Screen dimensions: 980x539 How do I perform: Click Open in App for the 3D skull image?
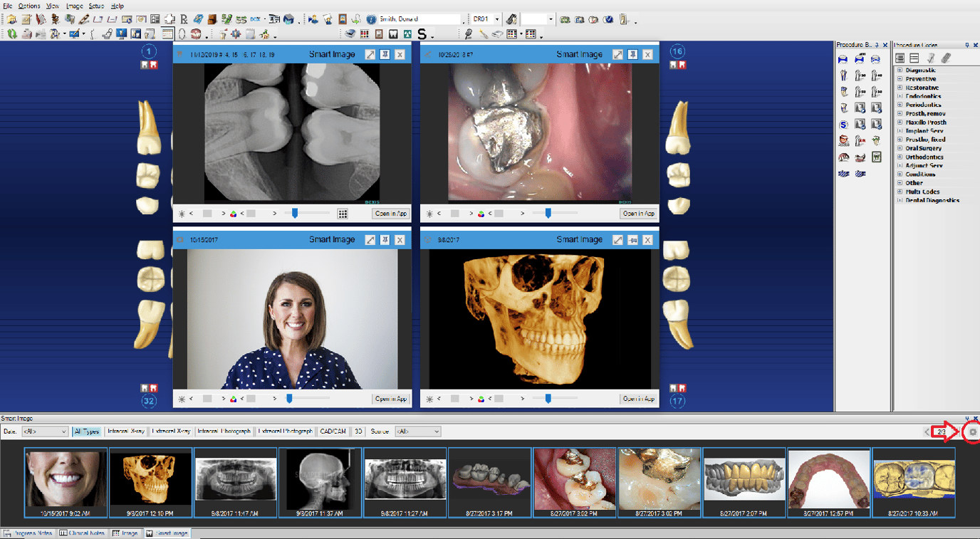tap(637, 399)
